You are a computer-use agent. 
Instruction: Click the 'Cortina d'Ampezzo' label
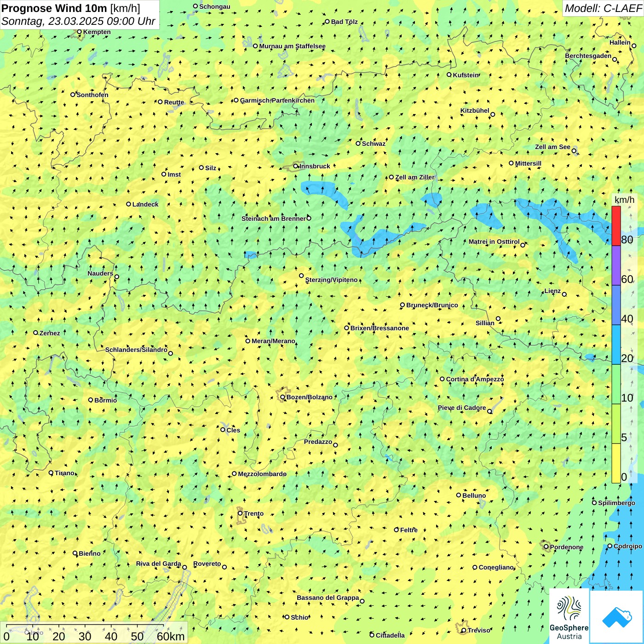475,379
